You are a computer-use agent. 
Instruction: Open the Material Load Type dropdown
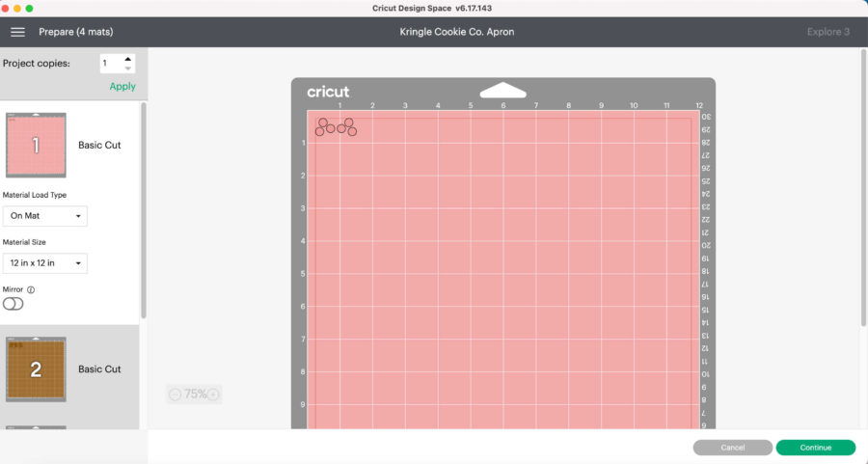pos(45,216)
